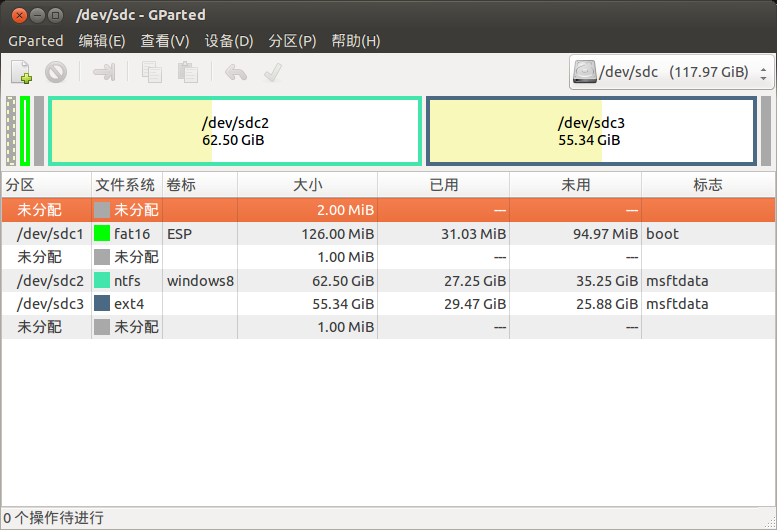
Task: Click the ntfs filesystem text
Action: point(127,281)
